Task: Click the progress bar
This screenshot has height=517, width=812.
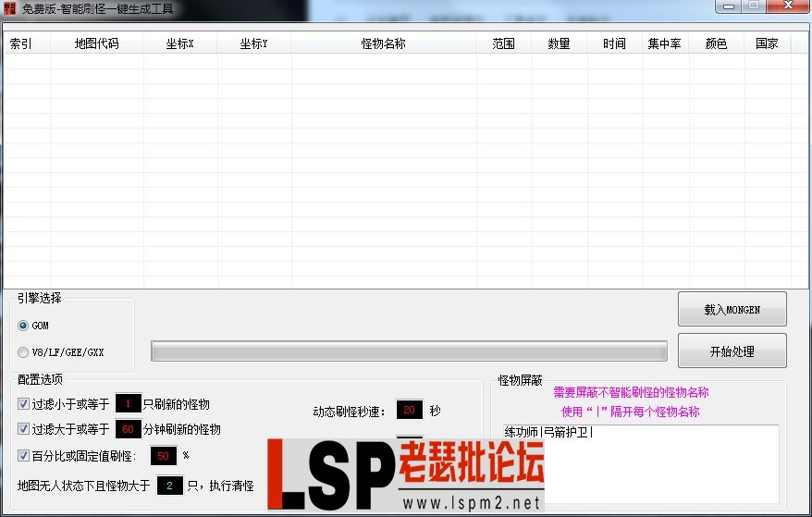Action: point(409,351)
